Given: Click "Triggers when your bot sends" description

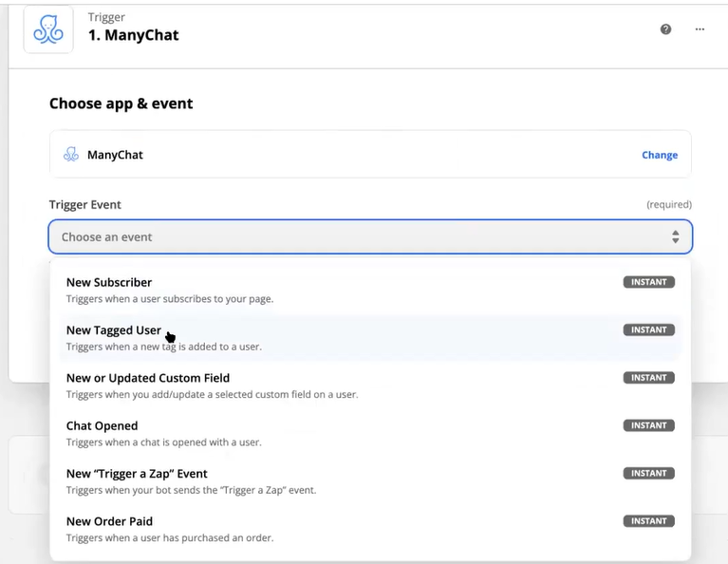Looking at the screenshot, I should click(x=192, y=490).
